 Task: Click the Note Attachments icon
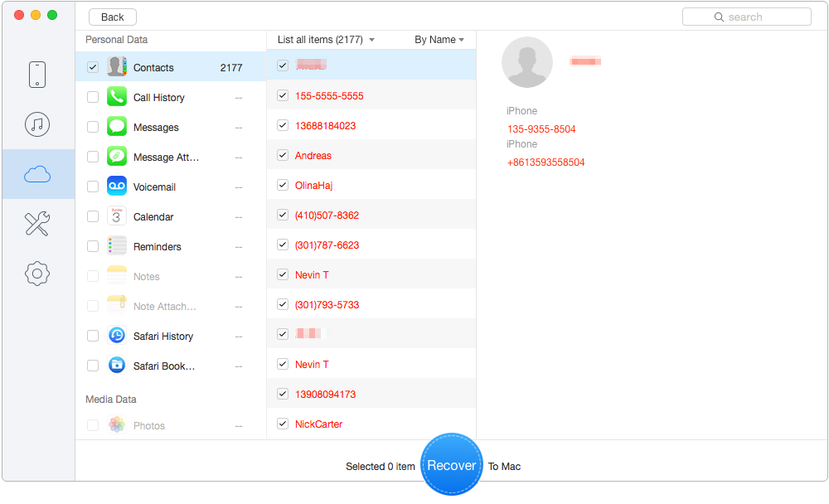pos(117,306)
